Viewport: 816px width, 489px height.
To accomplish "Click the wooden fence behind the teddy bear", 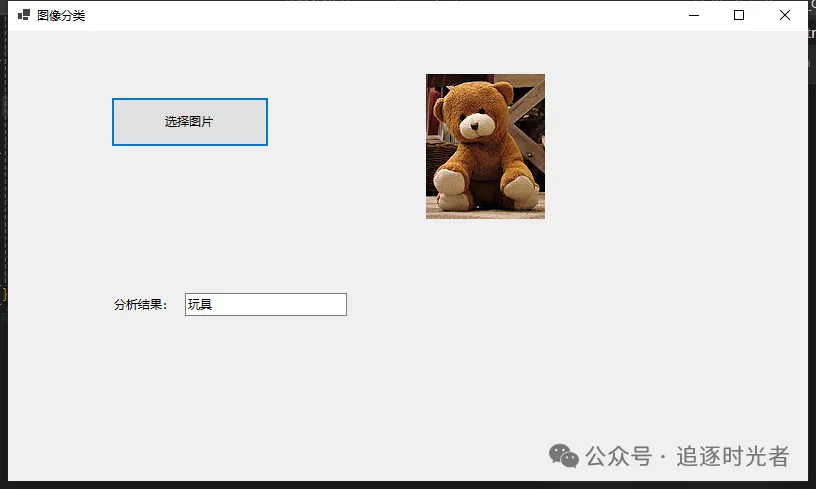I will [528, 105].
